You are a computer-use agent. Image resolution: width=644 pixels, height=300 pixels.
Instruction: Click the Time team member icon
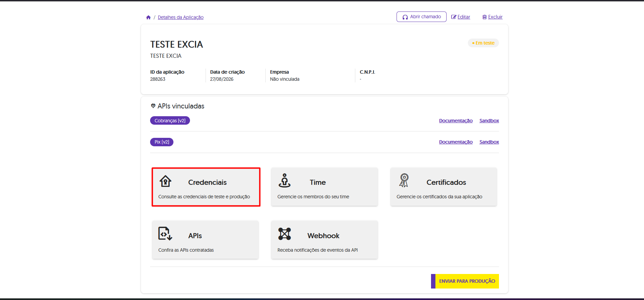coord(285,181)
